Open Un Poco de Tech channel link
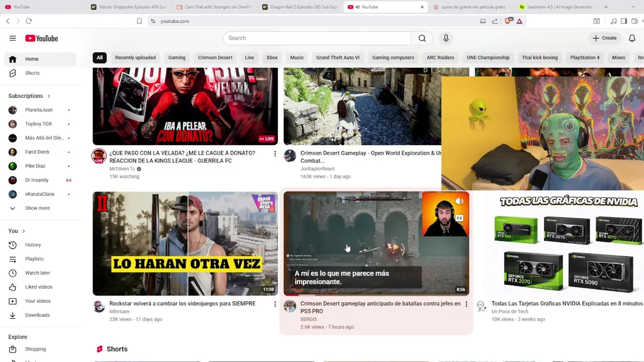644x362 pixels. pyautogui.click(x=510, y=312)
